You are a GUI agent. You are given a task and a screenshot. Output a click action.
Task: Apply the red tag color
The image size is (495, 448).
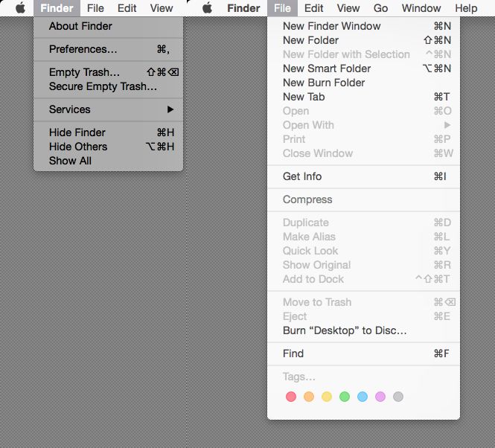pos(291,397)
